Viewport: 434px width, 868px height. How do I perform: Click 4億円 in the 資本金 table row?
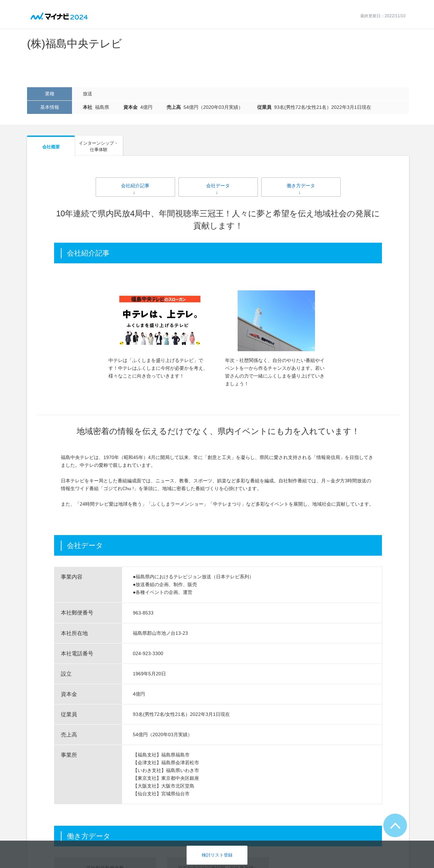[x=139, y=694]
